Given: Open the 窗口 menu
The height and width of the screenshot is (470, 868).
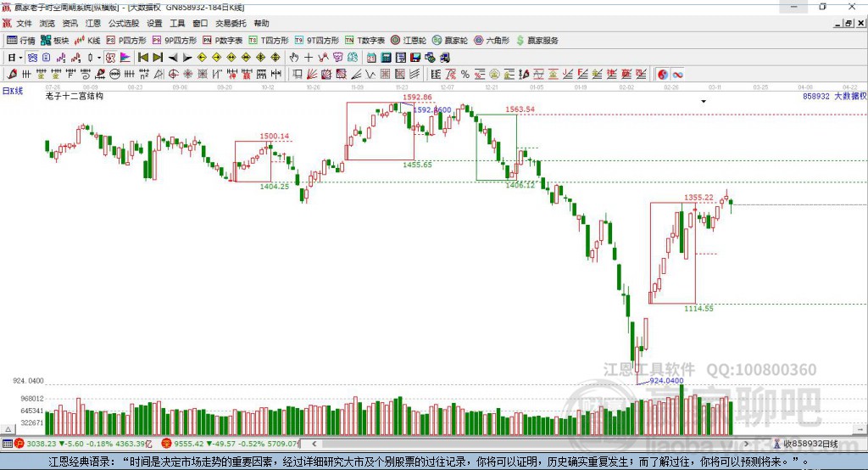Looking at the screenshot, I should 200,23.
